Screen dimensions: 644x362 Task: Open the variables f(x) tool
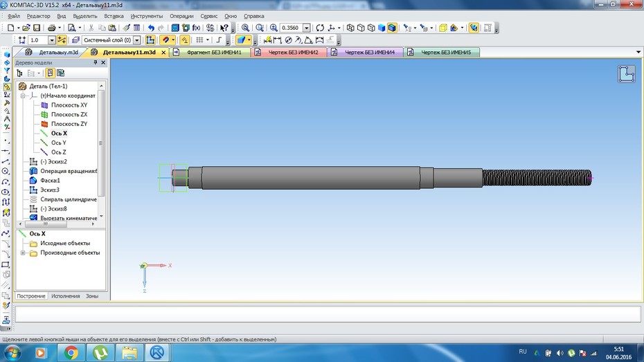[197, 28]
